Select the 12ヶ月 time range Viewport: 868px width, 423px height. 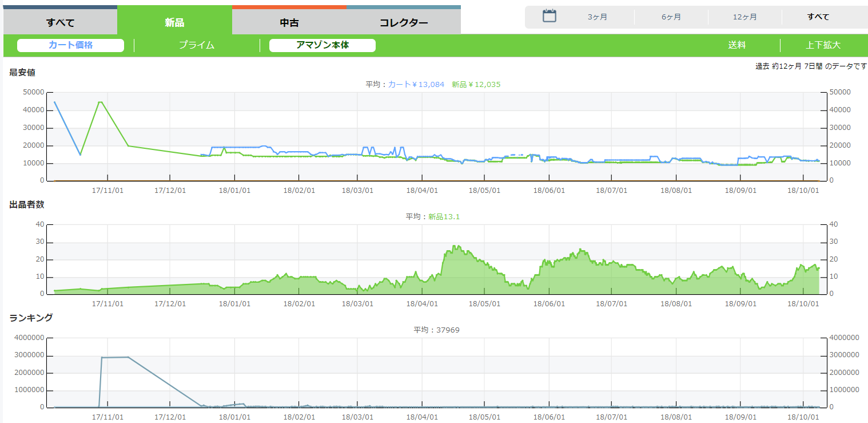(x=744, y=17)
